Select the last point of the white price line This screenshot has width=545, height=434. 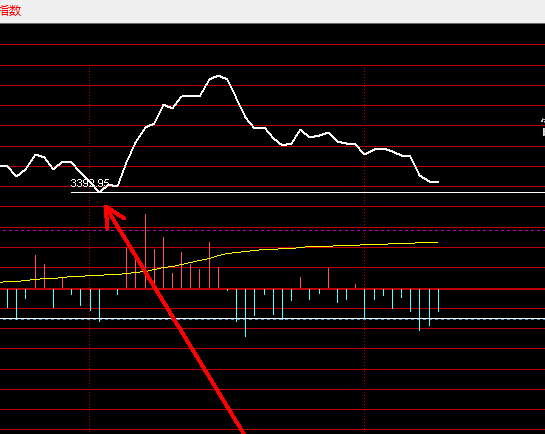pos(437,182)
